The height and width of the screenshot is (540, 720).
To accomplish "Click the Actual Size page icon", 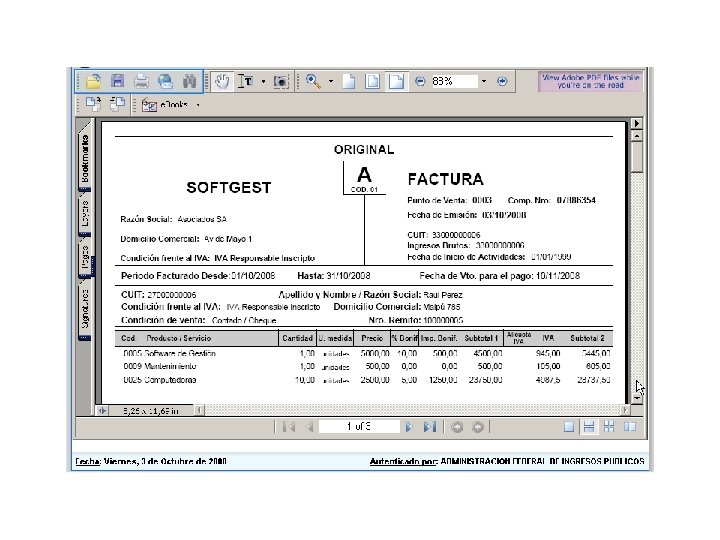I will pos(349,81).
